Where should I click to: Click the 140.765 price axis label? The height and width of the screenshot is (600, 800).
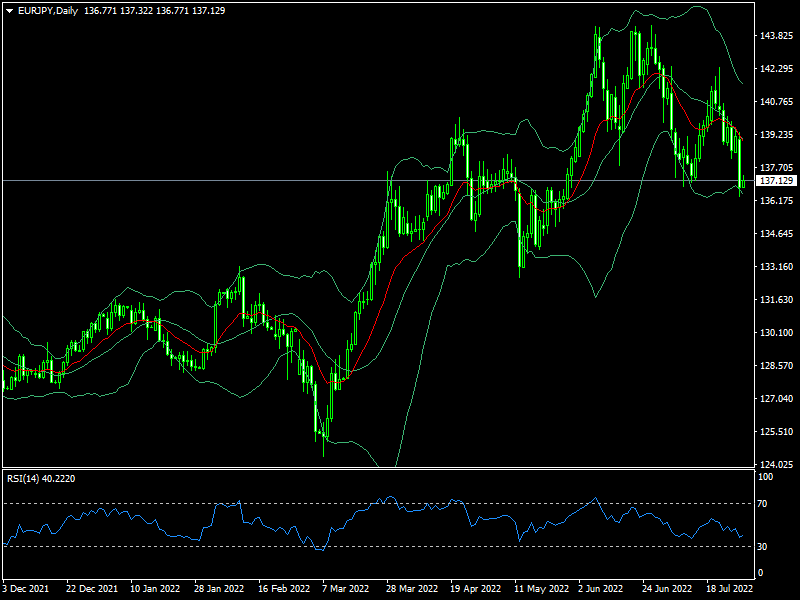pos(776,102)
